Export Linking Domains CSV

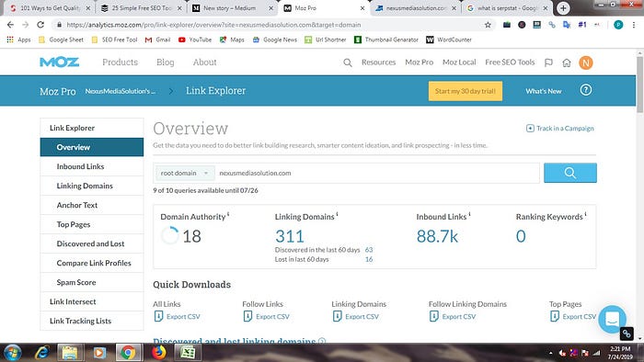pos(357,316)
